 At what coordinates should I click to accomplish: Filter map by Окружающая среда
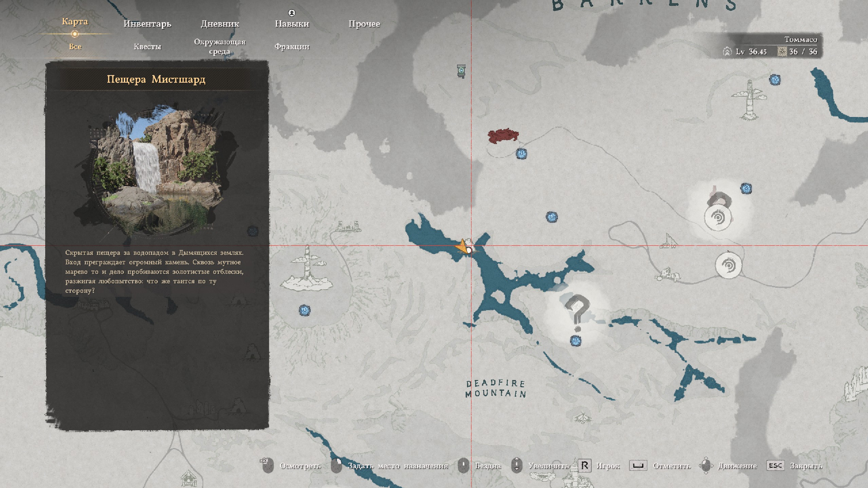[220, 47]
